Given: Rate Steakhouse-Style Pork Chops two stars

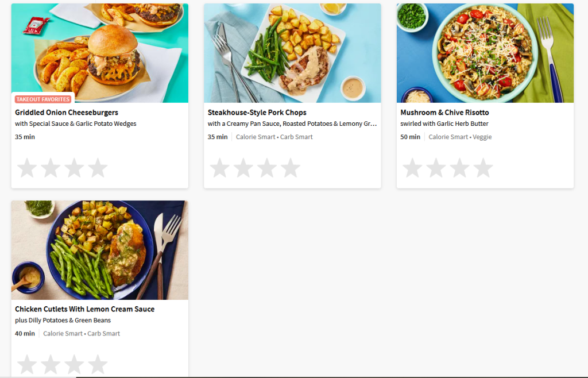Looking at the screenshot, I should (243, 168).
